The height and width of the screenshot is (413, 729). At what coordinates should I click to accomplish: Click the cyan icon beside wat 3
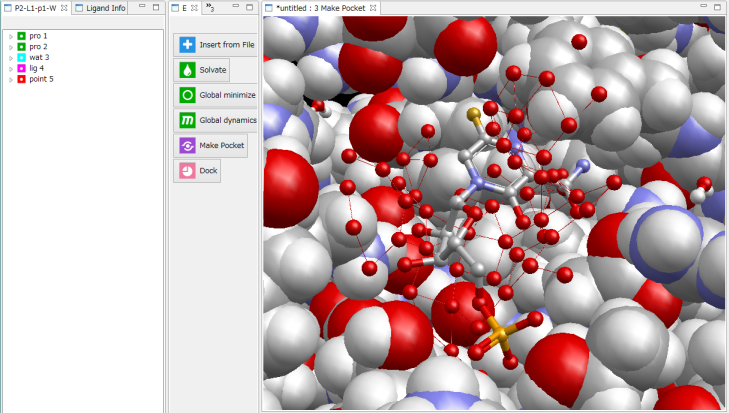pyautogui.click(x=21, y=57)
